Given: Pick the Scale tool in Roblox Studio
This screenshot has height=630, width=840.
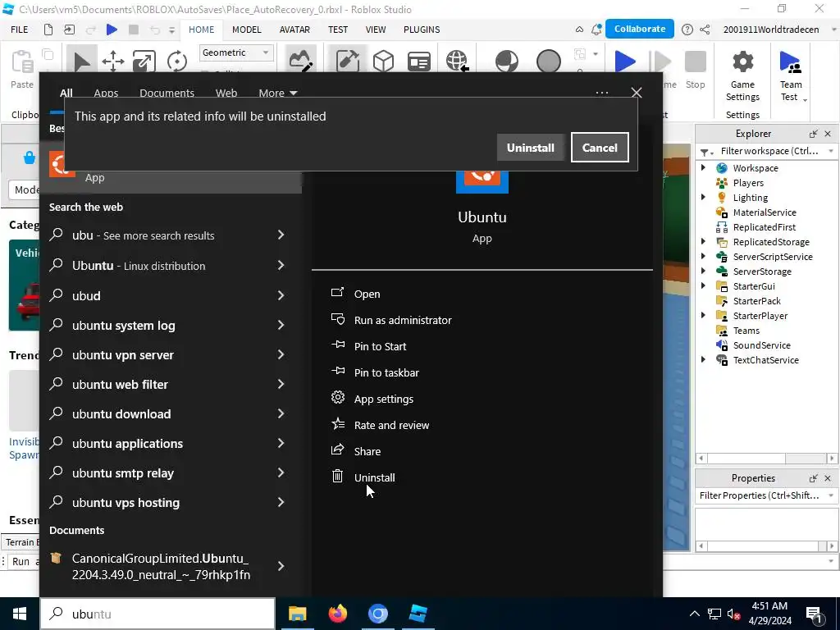Looking at the screenshot, I should click(144, 61).
